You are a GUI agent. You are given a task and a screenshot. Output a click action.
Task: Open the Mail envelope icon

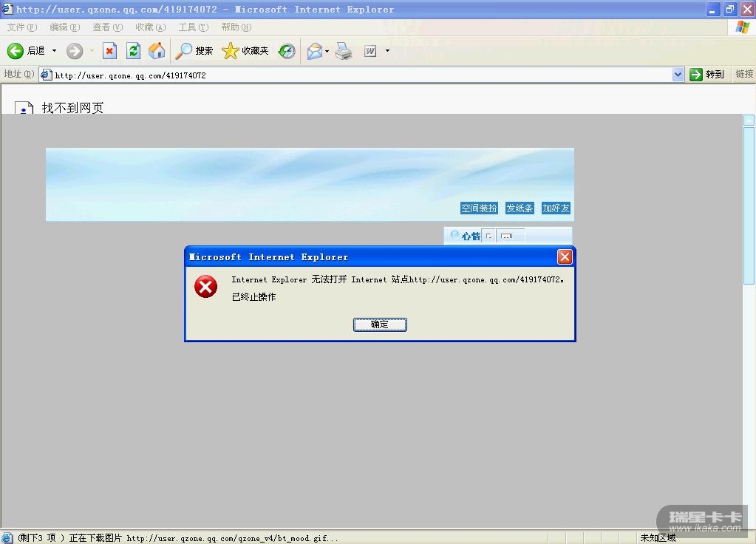pyautogui.click(x=314, y=51)
